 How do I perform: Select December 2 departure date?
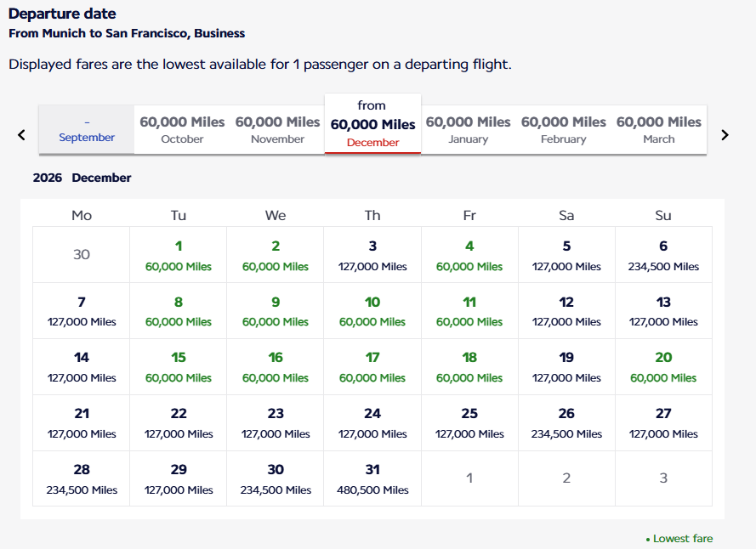276,255
